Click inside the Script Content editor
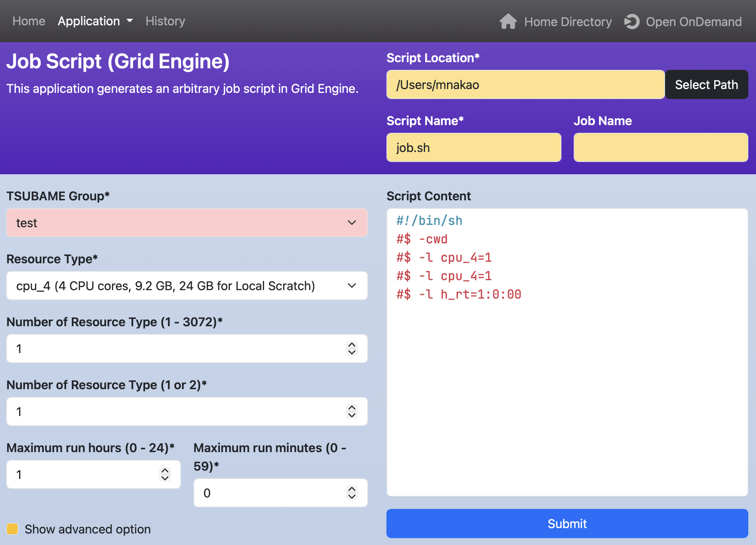756x545 pixels. (567, 352)
